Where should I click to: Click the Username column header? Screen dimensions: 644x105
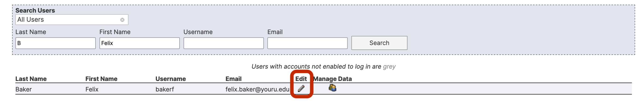(170, 79)
